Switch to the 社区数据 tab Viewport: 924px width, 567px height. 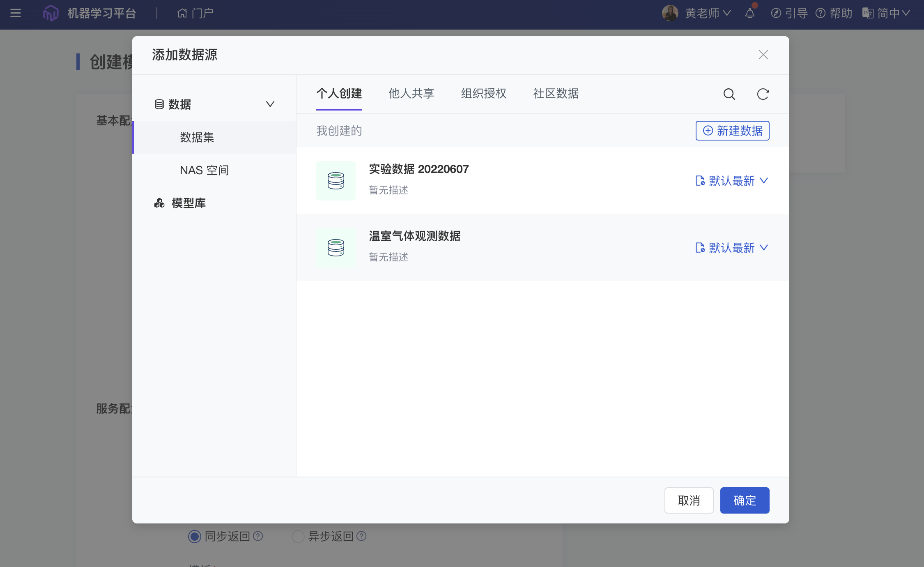click(556, 93)
